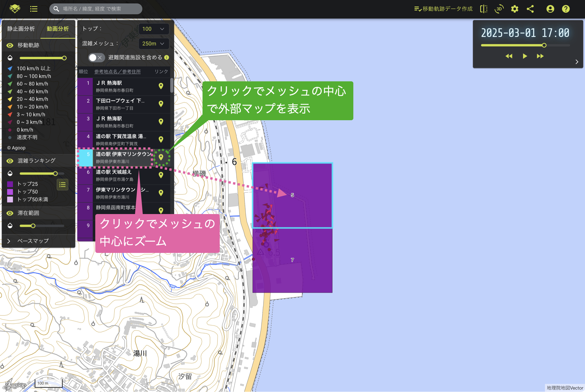Hide the 移動軌跡 layer with eye icon
The image size is (585, 392).
pyautogui.click(x=10, y=45)
